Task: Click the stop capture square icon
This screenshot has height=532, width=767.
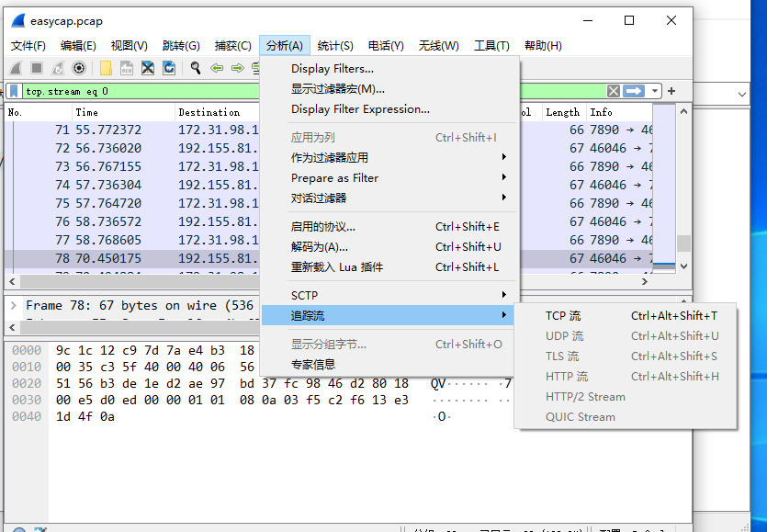Action: point(37,68)
